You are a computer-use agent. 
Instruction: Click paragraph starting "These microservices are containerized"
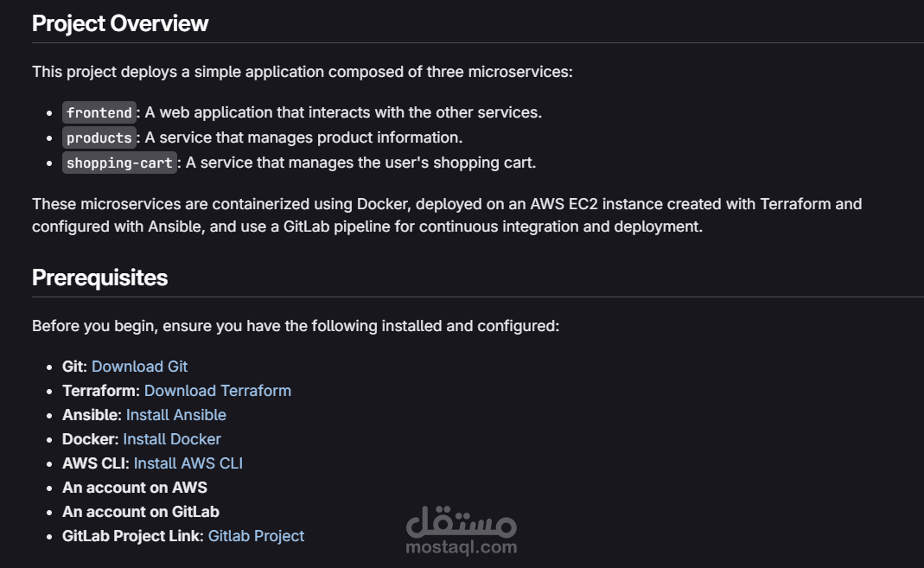(447, 215)
